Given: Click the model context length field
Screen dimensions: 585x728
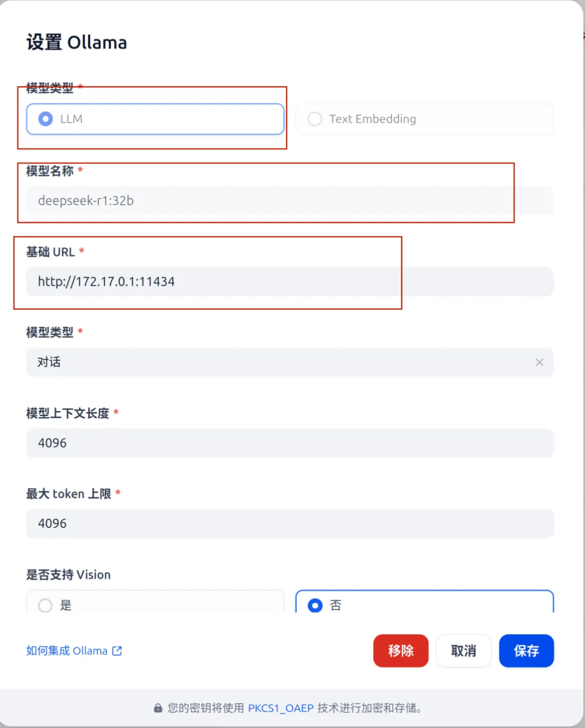Looking at the screenshot, I should coord(290,443).
